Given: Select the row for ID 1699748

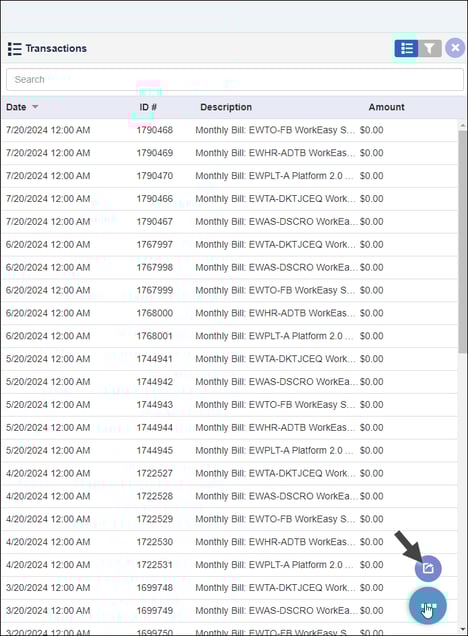Looking at the screenshot, I should [229, 588].
